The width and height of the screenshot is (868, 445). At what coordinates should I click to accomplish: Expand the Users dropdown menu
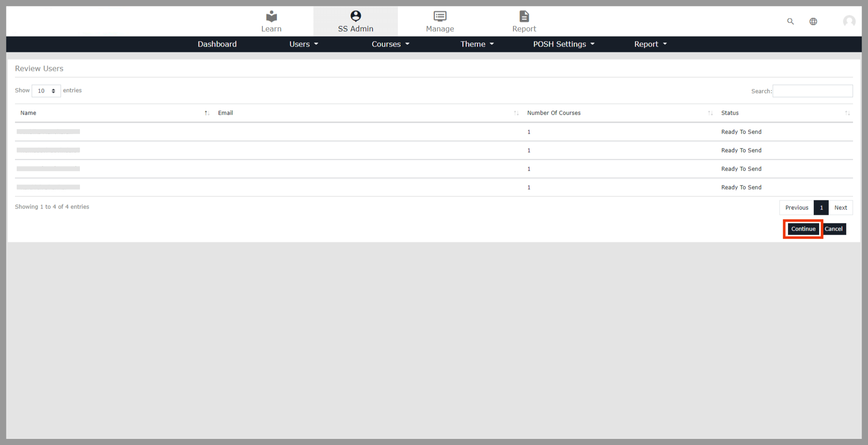(303, 44)
